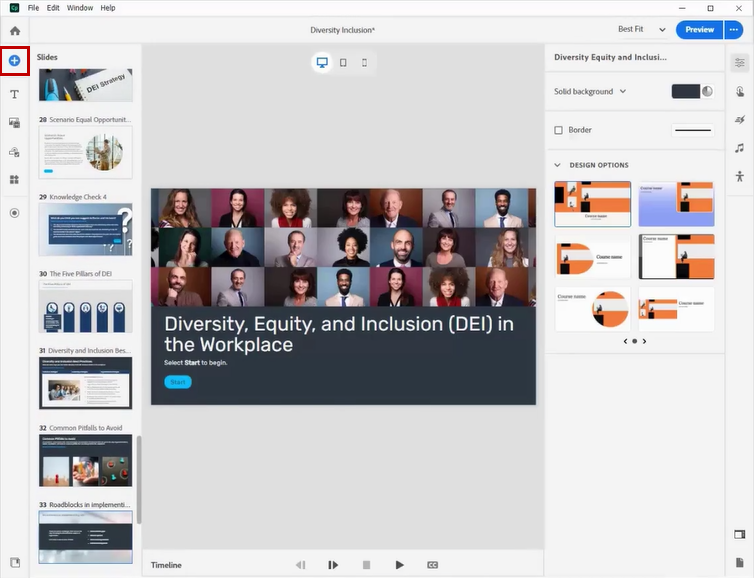Select the purple gradient design layout

[676, 204]
